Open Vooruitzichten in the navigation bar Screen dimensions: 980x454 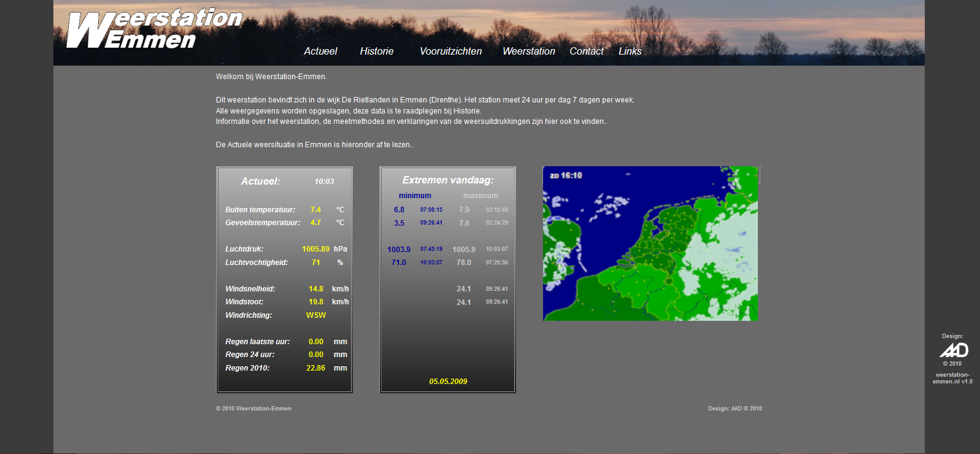point(450,52)
